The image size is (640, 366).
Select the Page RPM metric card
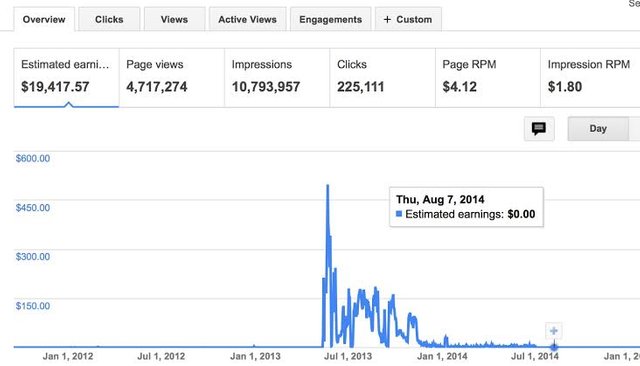(x=488, y=78)
